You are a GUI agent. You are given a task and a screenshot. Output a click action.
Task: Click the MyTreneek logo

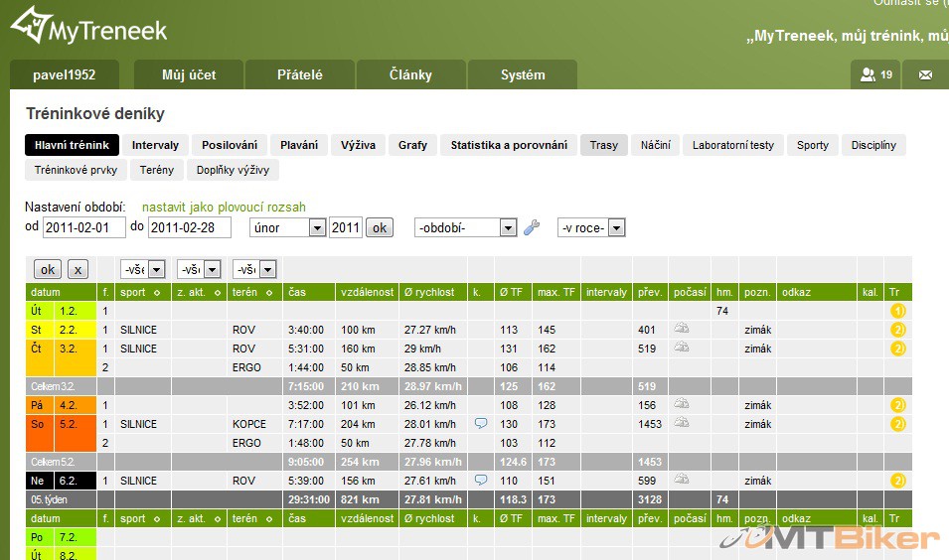coord(89,28)
